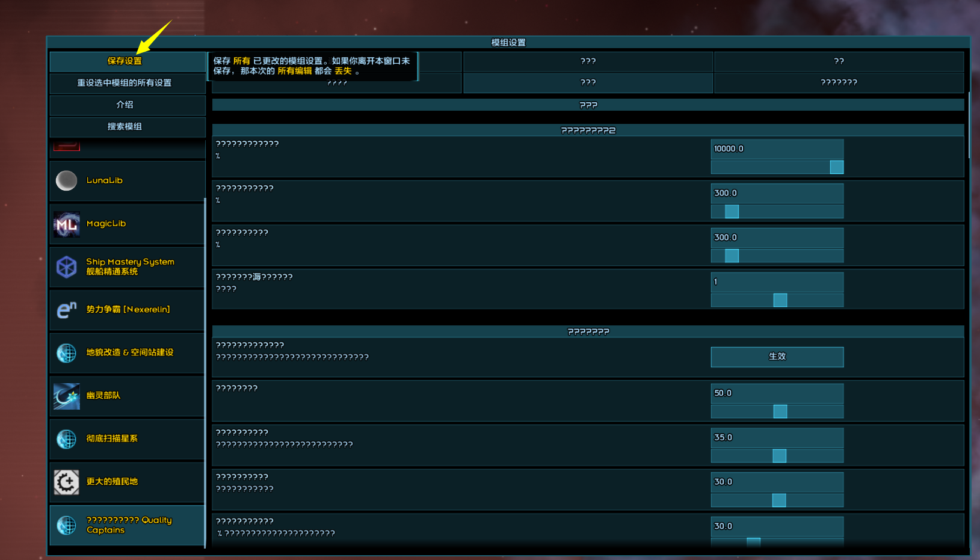Click the LunaLib moon icon
980x560 pixels.
point(66,180)
